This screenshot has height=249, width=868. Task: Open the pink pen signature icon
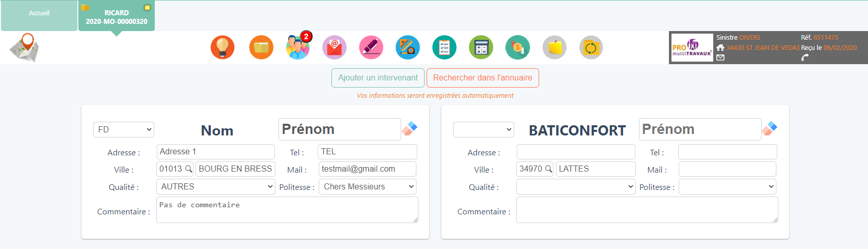tap(371, 48)
